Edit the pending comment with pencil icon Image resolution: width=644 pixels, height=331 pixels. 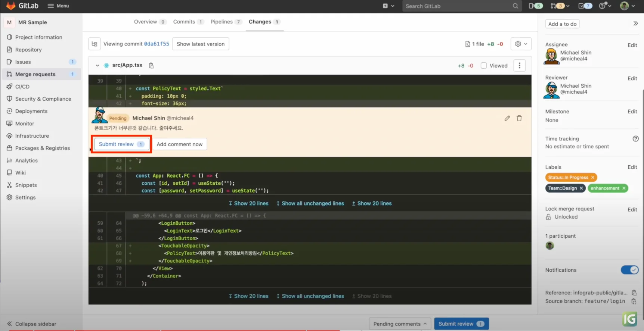(507, 118)
